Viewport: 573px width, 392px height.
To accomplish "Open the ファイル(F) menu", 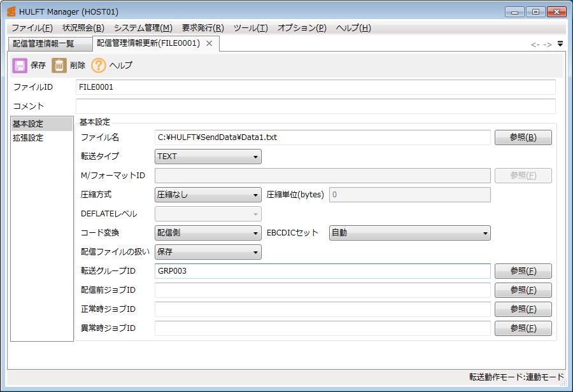I will [32, 28].
